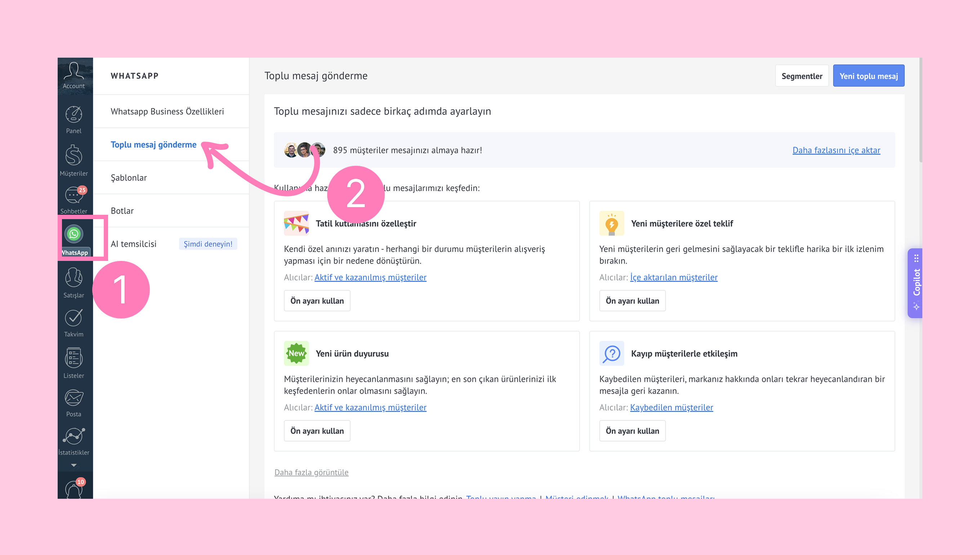The width and height of the screenshot is (980, 555).
Task: Use preset for Yeni ürün duyurusu
Action: (317, 431)
